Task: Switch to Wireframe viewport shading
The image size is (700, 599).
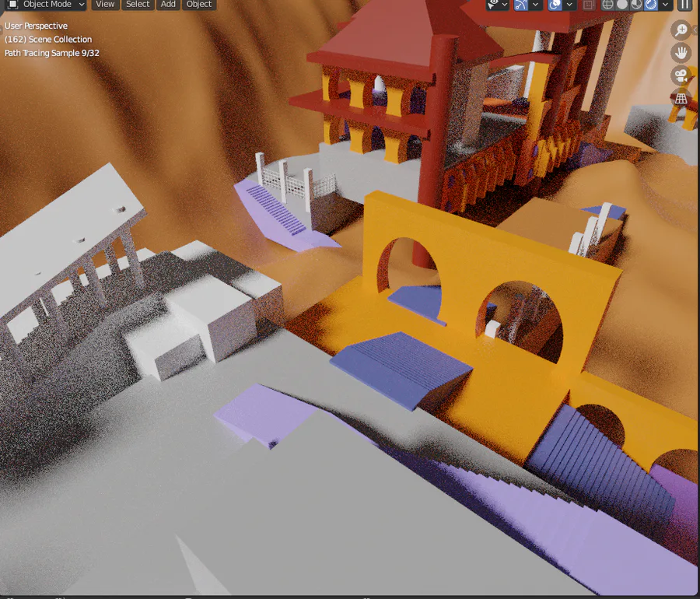Action: pyautogui.click(x=607, y=5)
